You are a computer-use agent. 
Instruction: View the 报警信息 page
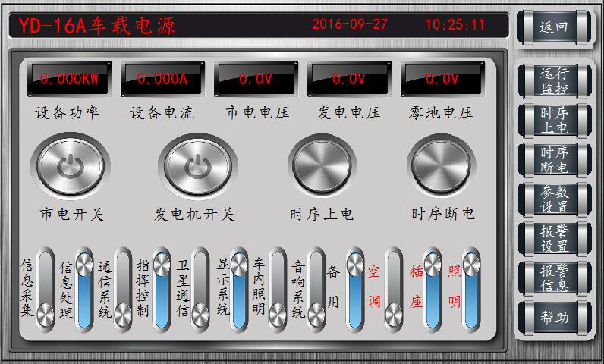pos(554,278)
